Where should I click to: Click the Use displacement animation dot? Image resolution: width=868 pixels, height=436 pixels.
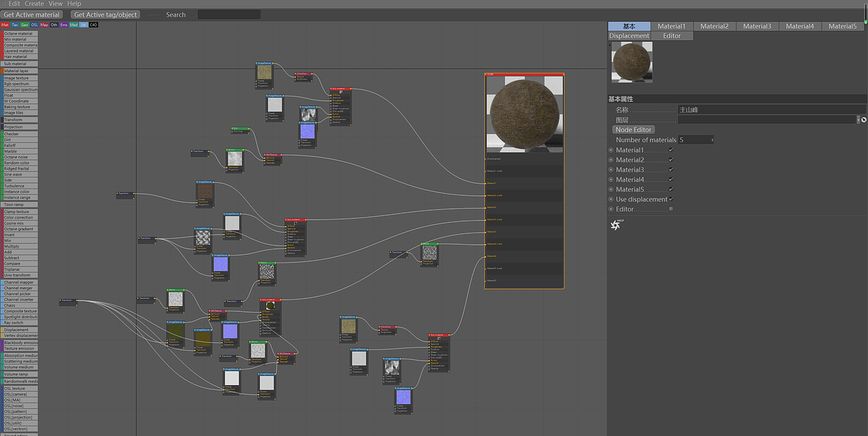611,199
